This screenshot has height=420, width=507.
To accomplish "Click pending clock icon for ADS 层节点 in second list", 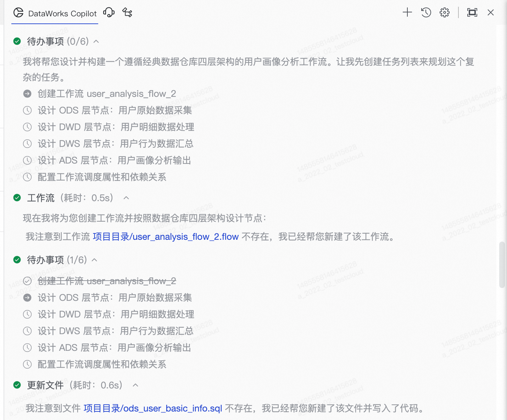I will [x=27, y=348].
